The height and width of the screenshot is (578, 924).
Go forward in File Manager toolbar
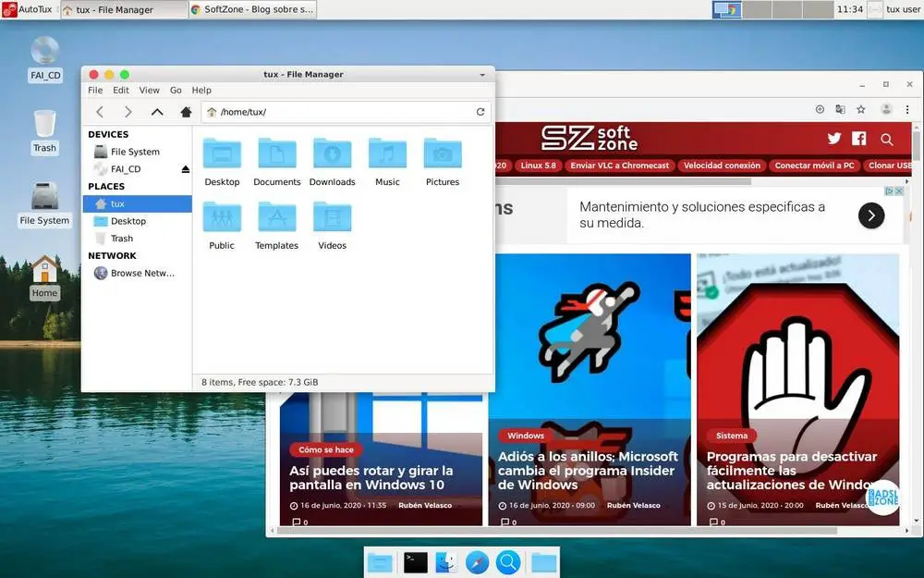point(128,112)
